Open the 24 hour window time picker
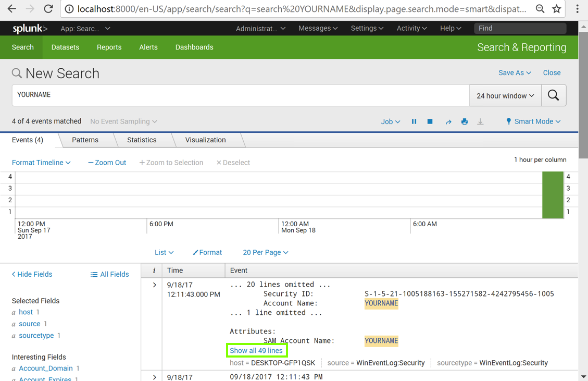This screenshot has width=588, height=381. [x=505, y=96]
